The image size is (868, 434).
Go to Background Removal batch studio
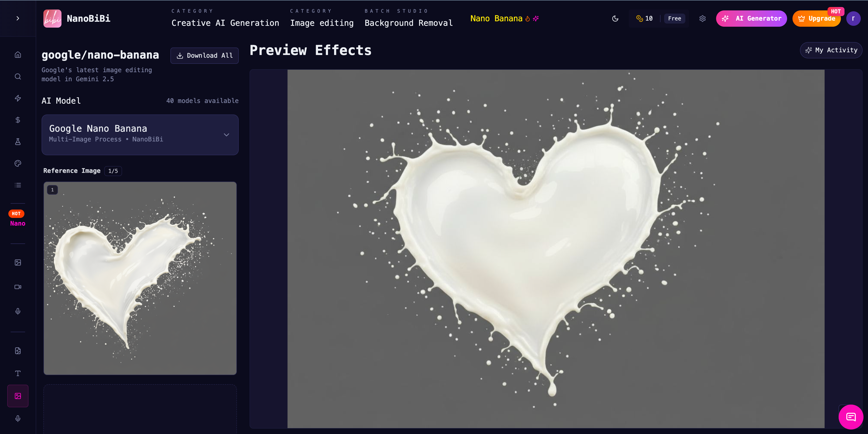point(408,23)
